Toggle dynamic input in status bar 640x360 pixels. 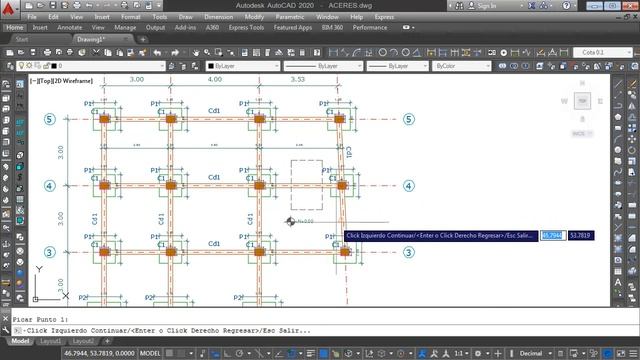216,353
